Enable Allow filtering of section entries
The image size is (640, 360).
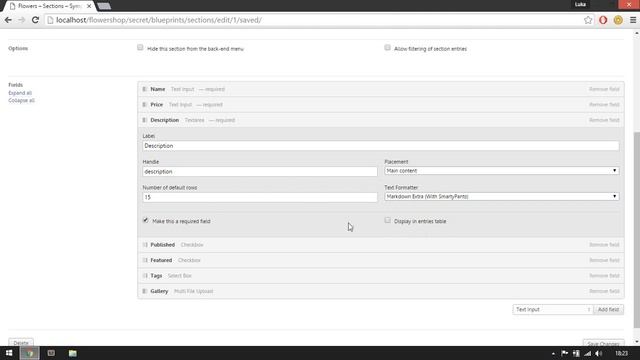[x=387, y=47]
